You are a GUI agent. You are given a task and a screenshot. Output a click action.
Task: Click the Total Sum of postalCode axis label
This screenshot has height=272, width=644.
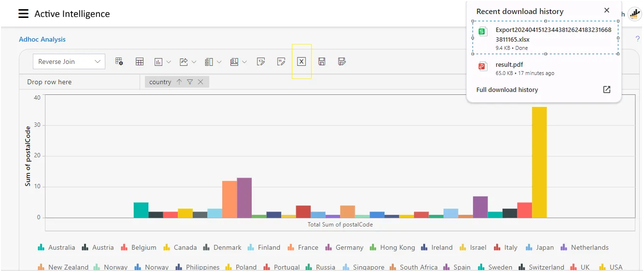point(340,225)
